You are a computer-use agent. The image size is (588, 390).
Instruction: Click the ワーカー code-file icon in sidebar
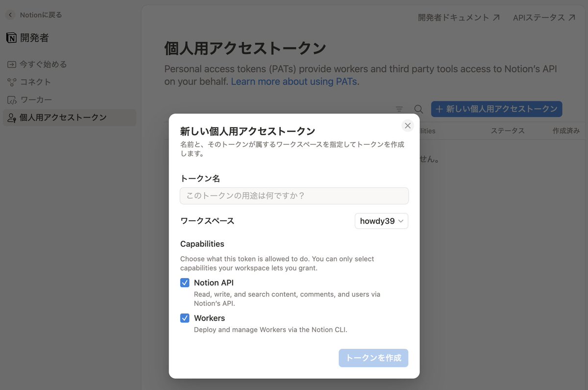(12, 100)
